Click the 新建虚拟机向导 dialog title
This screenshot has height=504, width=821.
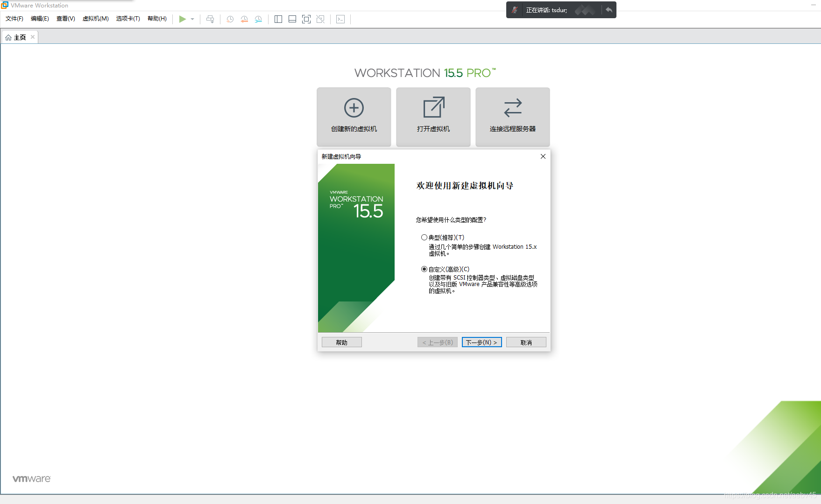(341, 157)
